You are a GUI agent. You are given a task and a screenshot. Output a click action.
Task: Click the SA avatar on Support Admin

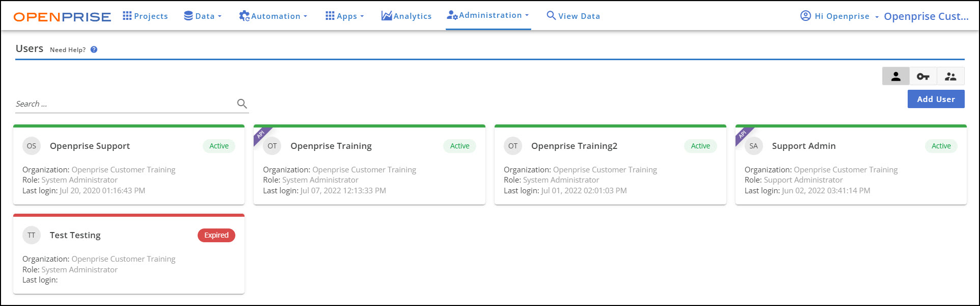754,146
